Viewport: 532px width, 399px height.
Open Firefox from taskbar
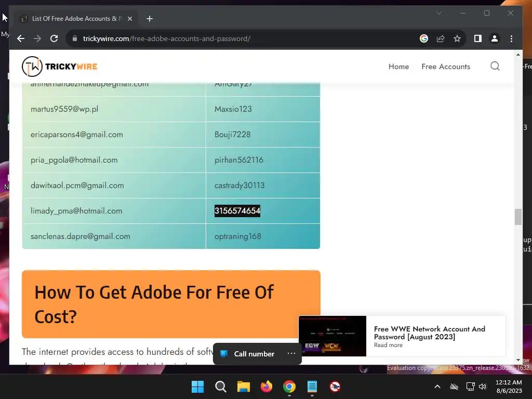[267, 387]
